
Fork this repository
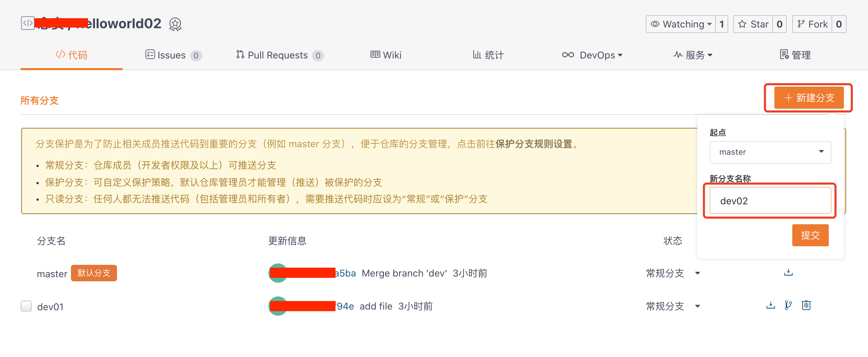pos(812,24)
